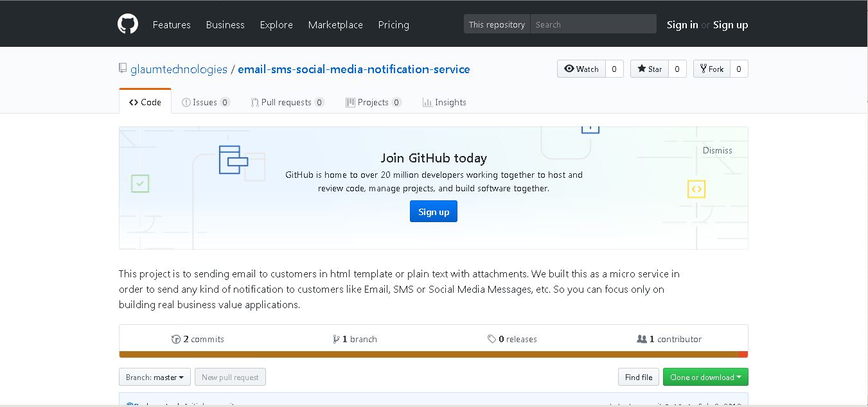
Task: Select the Code tab
Action: [145, 102]
